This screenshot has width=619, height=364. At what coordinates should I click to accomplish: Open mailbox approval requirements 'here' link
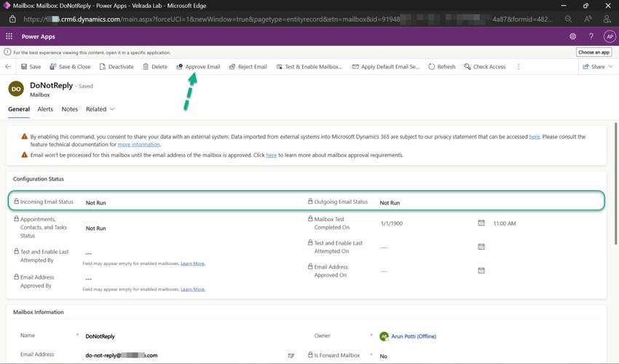[271, 155]
